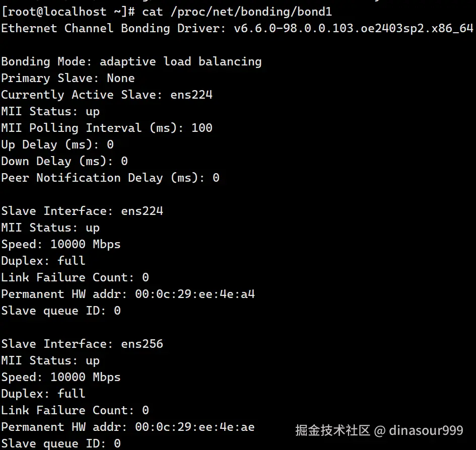Image resolution: width=476 pixels, height=450 pixels.
Task: Click the Down Delay (ms) line
Action: tap(64, 161)
